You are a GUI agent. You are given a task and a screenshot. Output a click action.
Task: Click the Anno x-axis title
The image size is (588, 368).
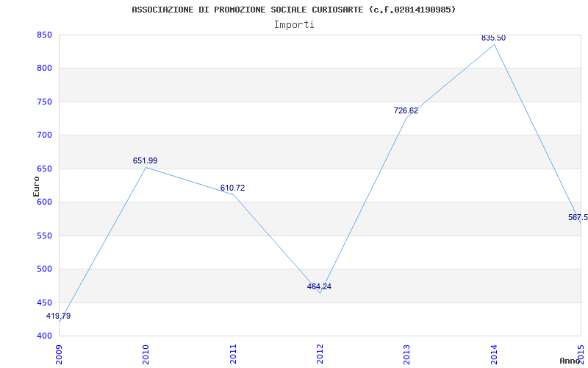click(x=570, y=361)
